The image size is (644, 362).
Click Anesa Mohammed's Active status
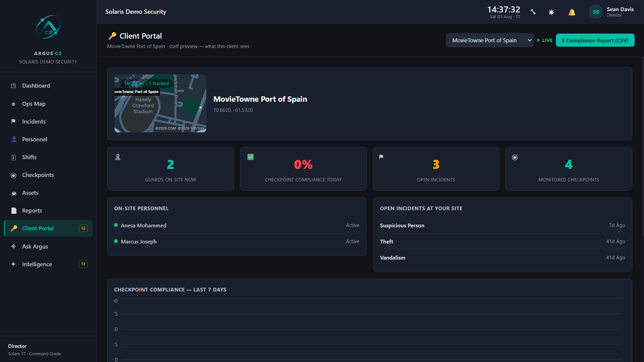352,225
